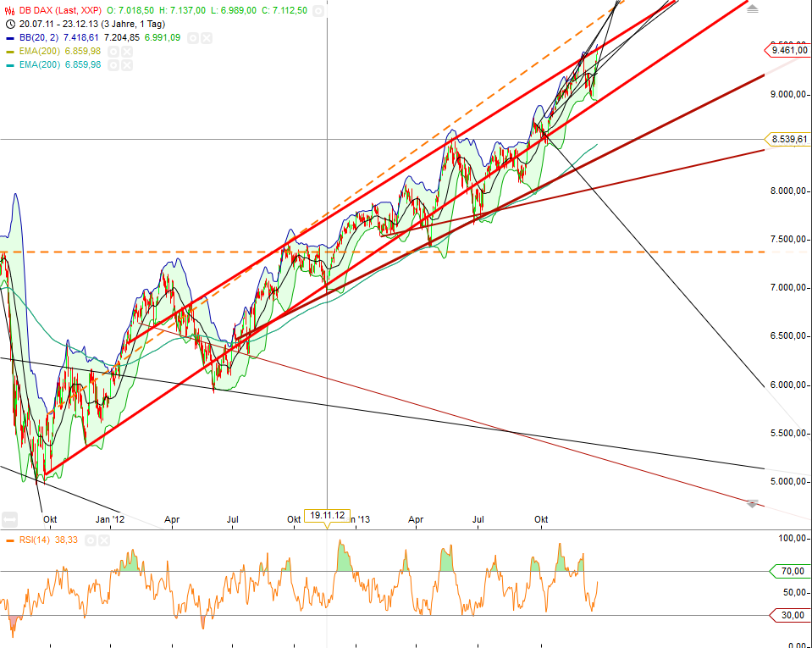Image resolution: width=812 pixels, height=648 pixels.
Task: Click the upper price scale arrow
Action: [753, 8]
